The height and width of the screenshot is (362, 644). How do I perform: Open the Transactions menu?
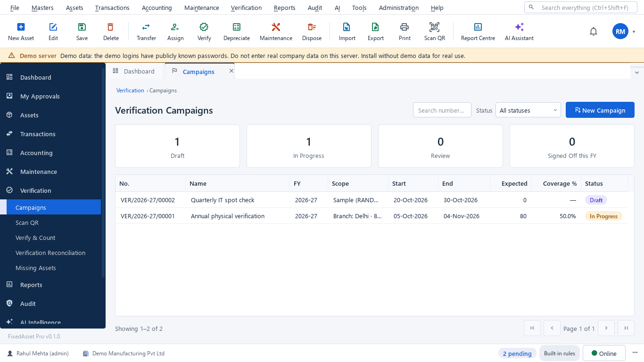[x=112, y=8]
